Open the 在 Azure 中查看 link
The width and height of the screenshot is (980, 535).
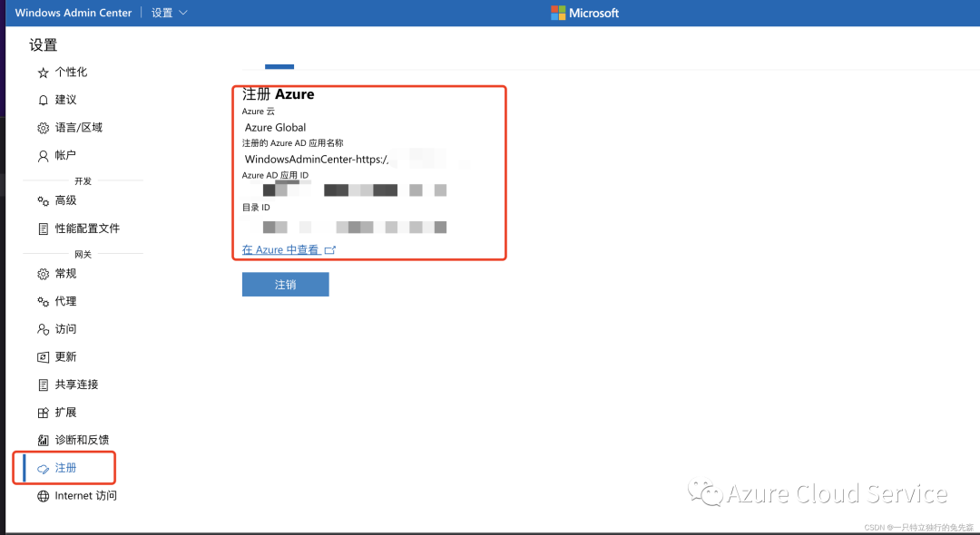[x=280, y=249]
